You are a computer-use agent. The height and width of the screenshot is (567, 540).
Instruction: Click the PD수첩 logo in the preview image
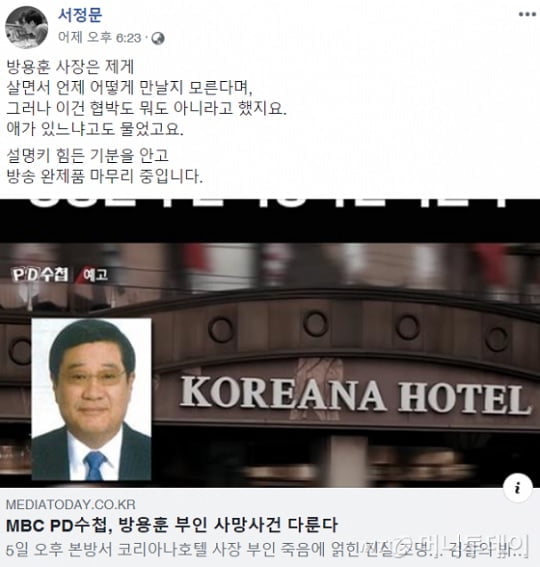pos(40,275)
